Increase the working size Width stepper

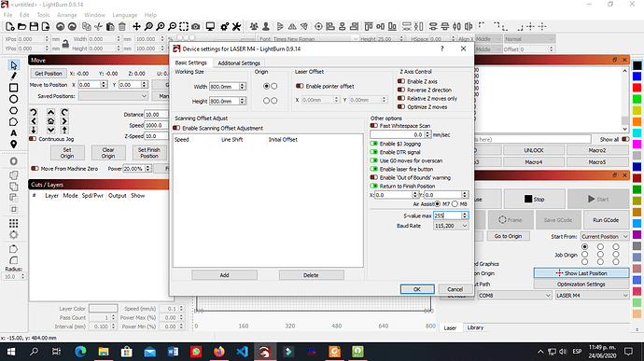pos(243,85)
